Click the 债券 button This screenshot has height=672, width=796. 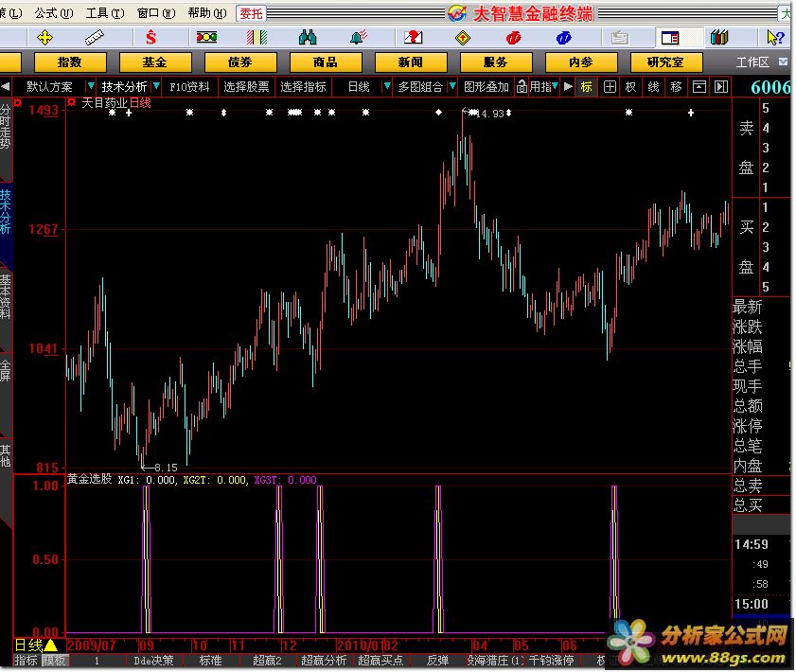click(x=240, y=62)
